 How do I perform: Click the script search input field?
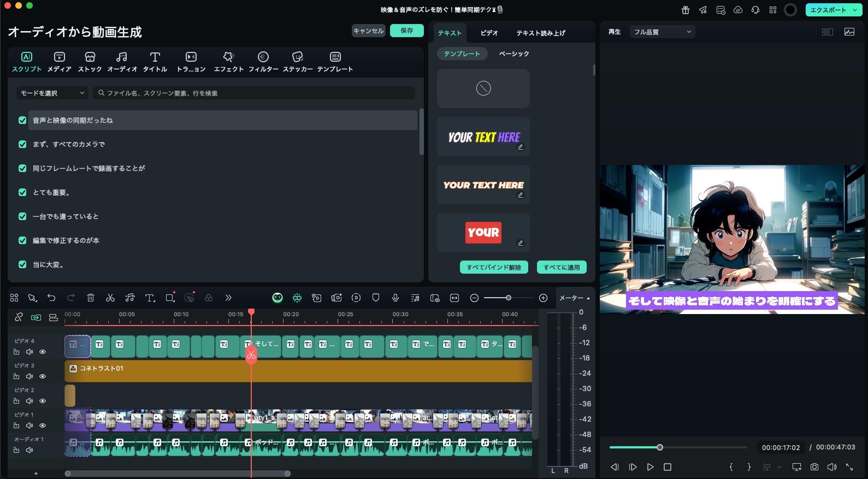point(254,93)
